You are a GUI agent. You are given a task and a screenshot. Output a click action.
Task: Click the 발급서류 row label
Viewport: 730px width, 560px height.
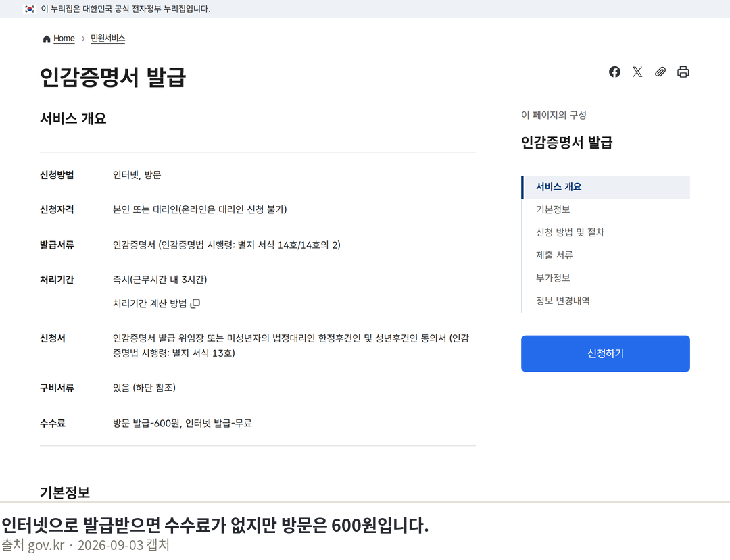point(57,245)
